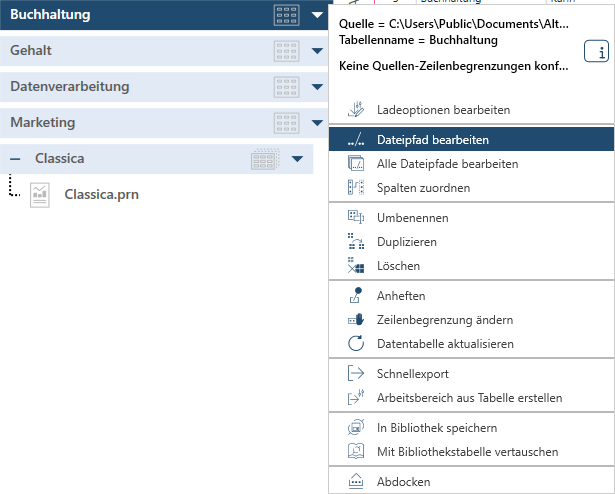
Task: Select Dateipfad bearbeiten menu entry
Action: 432,140
